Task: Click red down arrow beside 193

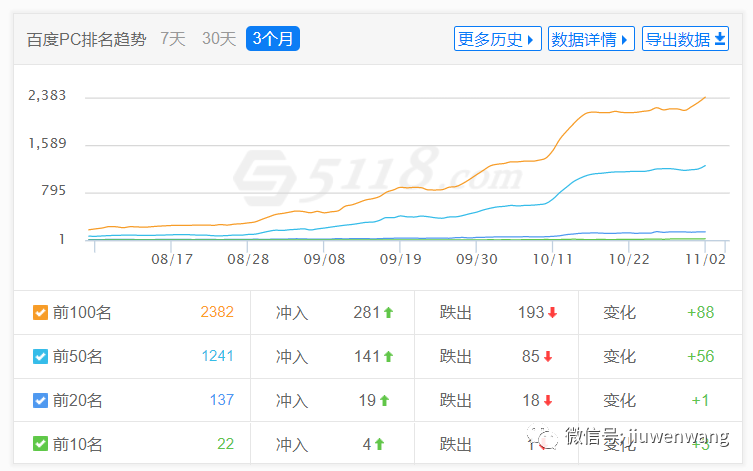Action: (x=552, y=313)
